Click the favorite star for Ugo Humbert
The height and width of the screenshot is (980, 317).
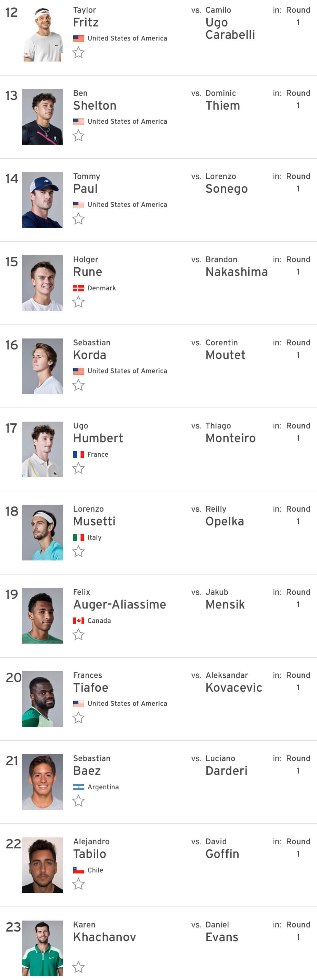click(x=78, y=468)
